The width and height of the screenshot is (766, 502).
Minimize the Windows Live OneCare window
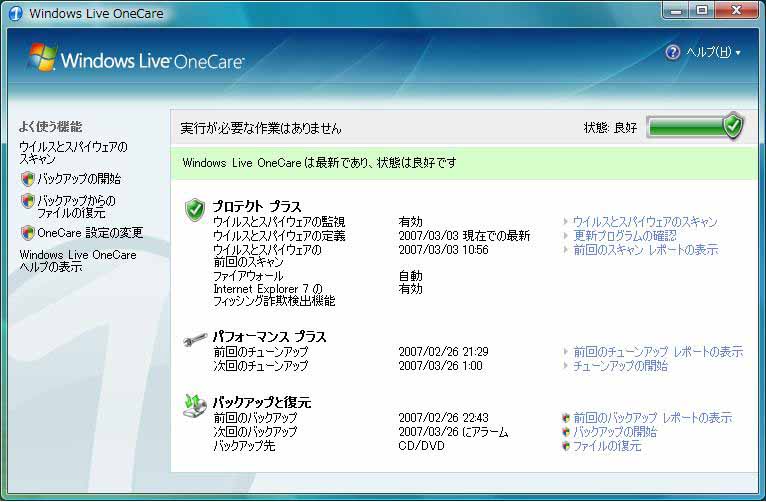click(676, 11)
